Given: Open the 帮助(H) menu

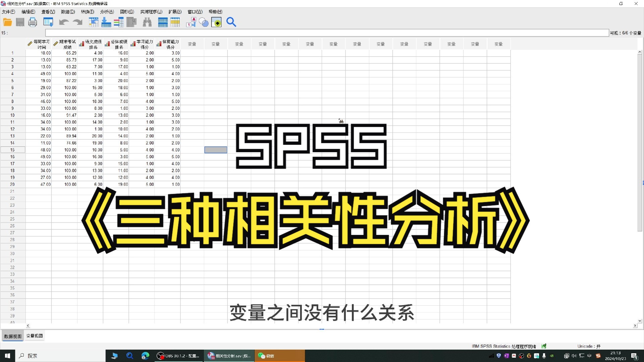Looking at the screenshot, I should click(x=215, y=12).
